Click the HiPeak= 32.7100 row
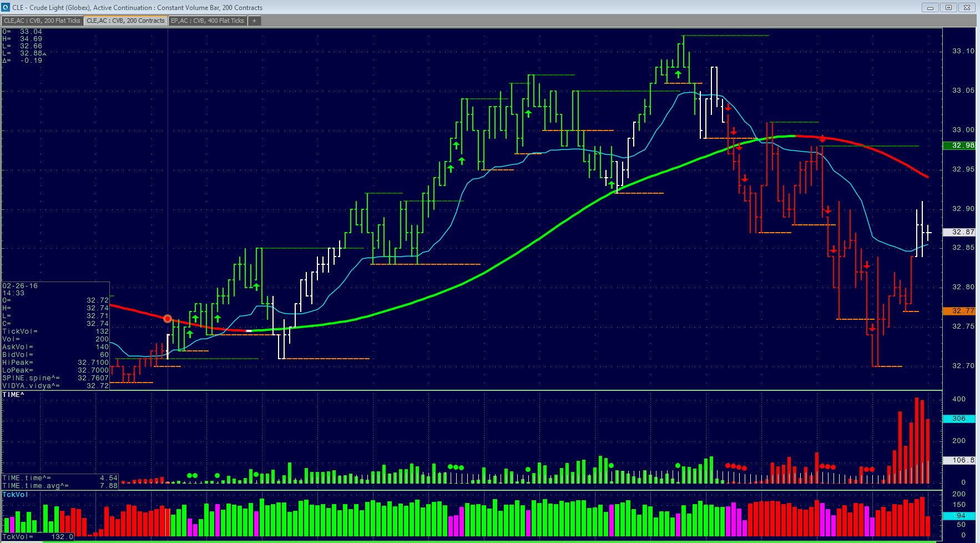This screenshot has height=543, width=980. pos(55,363)
